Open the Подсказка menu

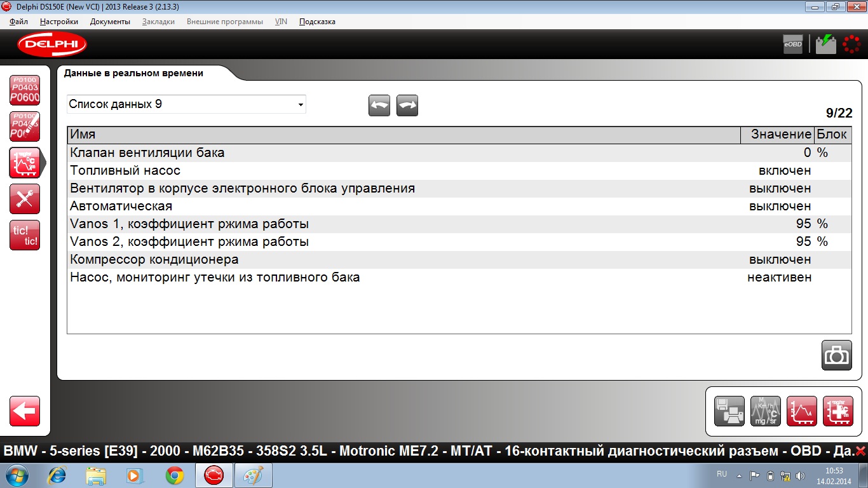(x=317, y=22)
